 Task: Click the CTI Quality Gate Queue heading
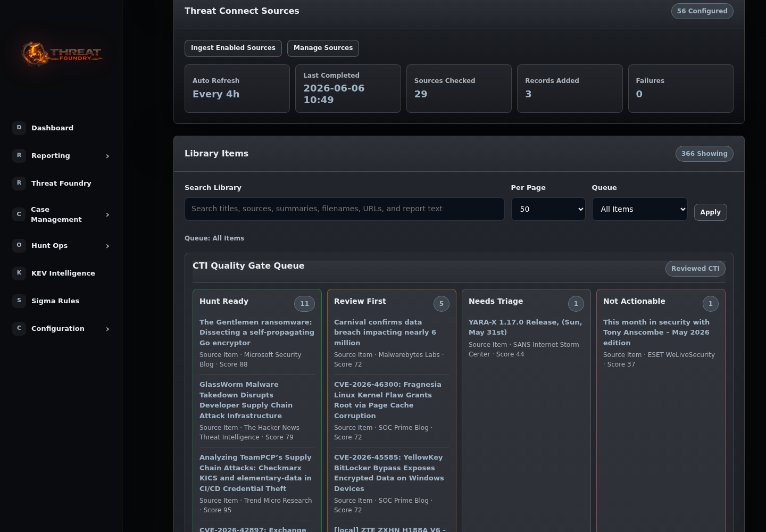(x=248, y=265)
